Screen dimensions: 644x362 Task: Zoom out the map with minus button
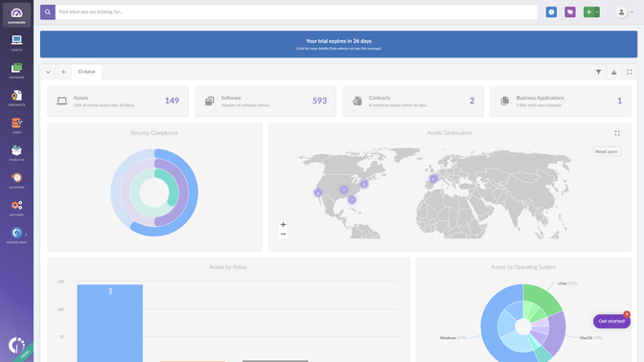click(283, 234)
